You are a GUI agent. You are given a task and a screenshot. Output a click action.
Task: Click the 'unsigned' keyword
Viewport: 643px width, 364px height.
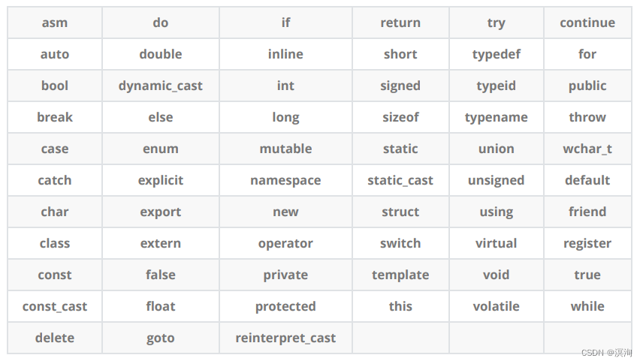click(x=497, y=180)
